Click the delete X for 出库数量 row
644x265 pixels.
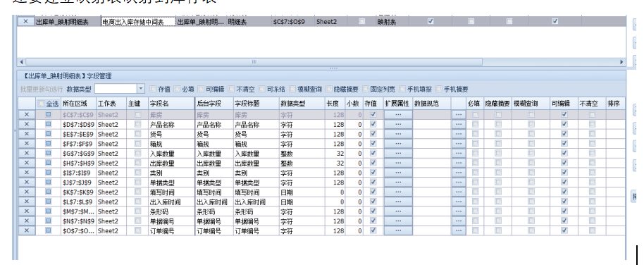(27, 163)
